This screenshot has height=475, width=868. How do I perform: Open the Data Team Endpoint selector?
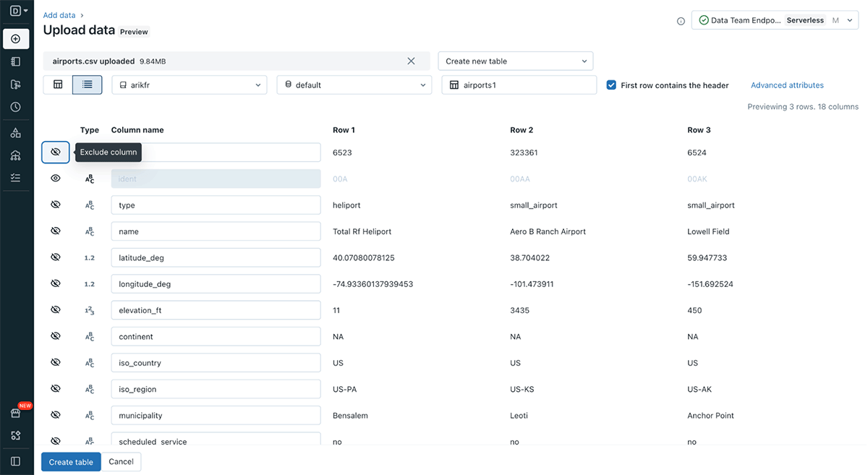(774, 20)
